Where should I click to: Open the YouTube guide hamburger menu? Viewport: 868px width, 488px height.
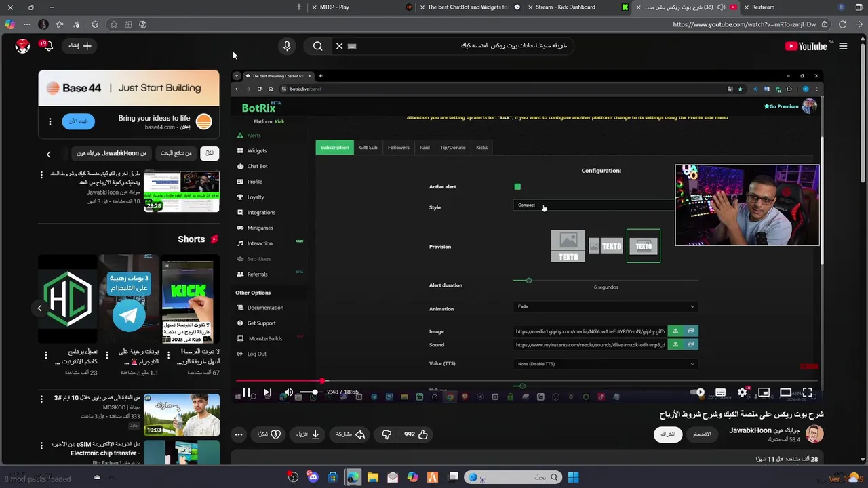point(843,46)
